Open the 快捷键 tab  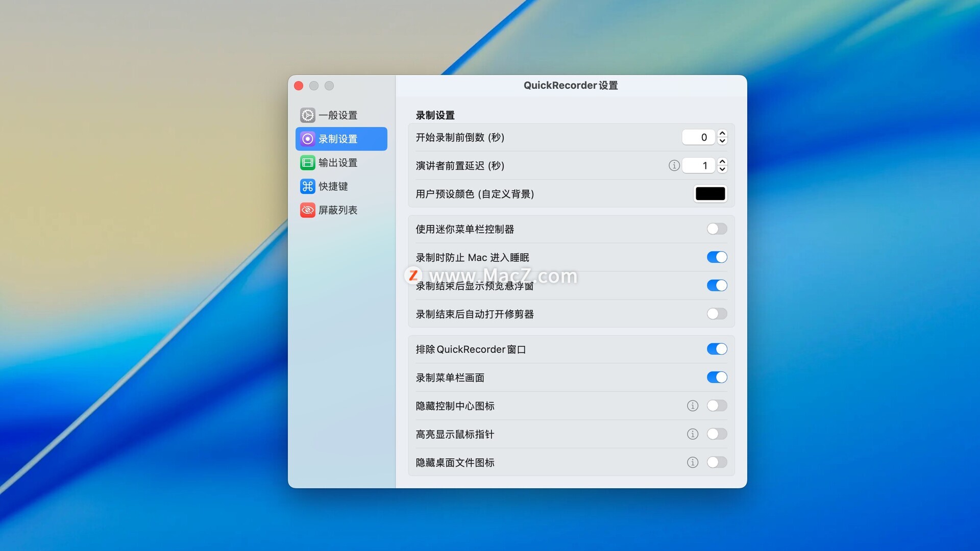click(x=341, y=186)
